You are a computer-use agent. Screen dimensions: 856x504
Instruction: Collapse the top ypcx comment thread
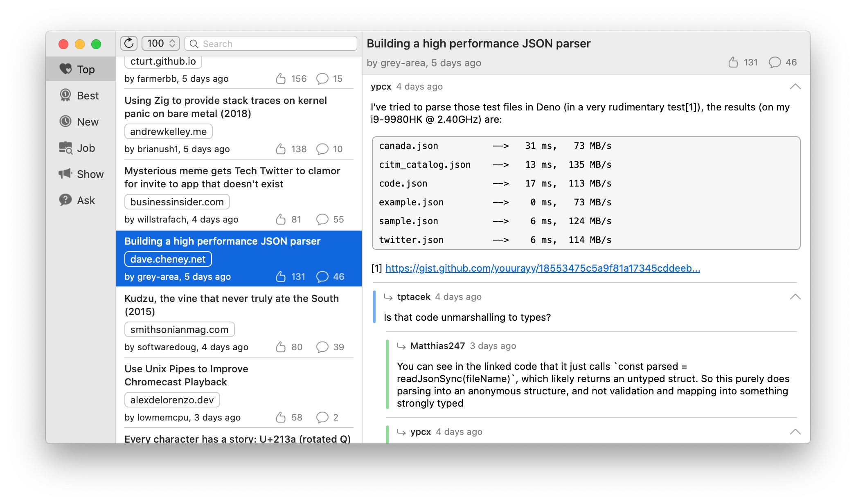click(795, 87)
